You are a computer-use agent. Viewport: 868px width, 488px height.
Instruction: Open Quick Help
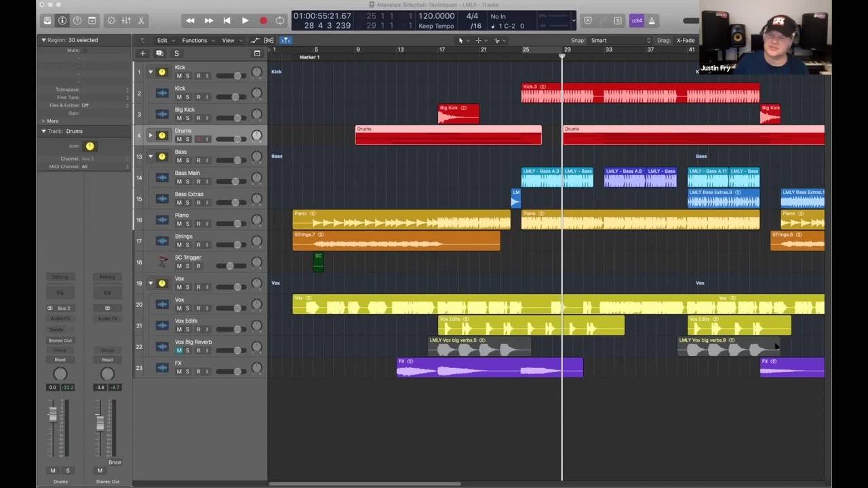(x=77, y=21)
